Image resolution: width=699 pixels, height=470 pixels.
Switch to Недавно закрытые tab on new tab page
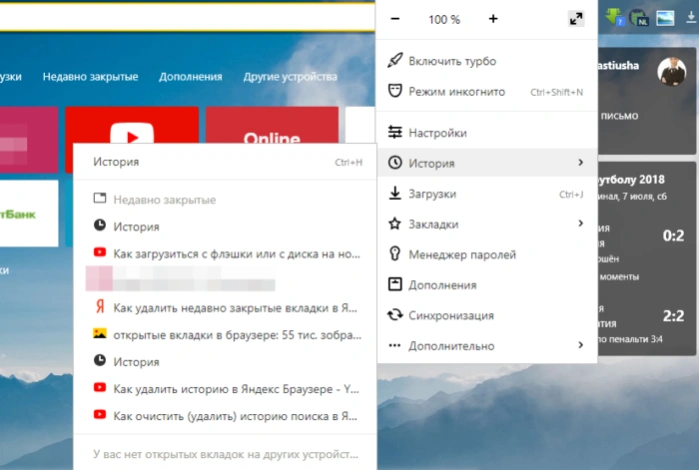(90, 77)
